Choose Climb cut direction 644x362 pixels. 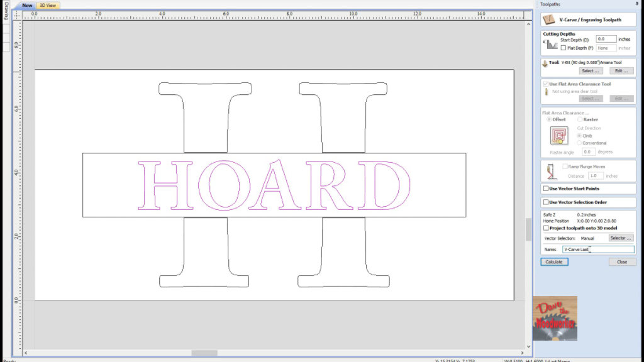579,136
